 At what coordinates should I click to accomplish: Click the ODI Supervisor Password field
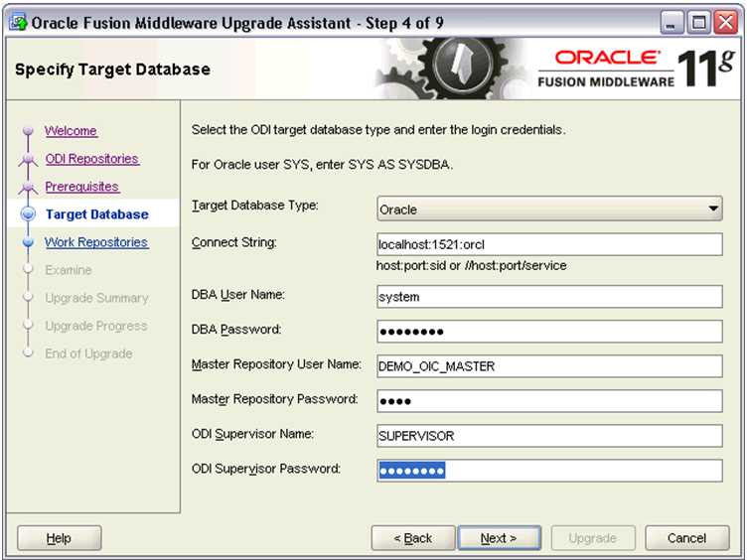[x=549, y=471]
